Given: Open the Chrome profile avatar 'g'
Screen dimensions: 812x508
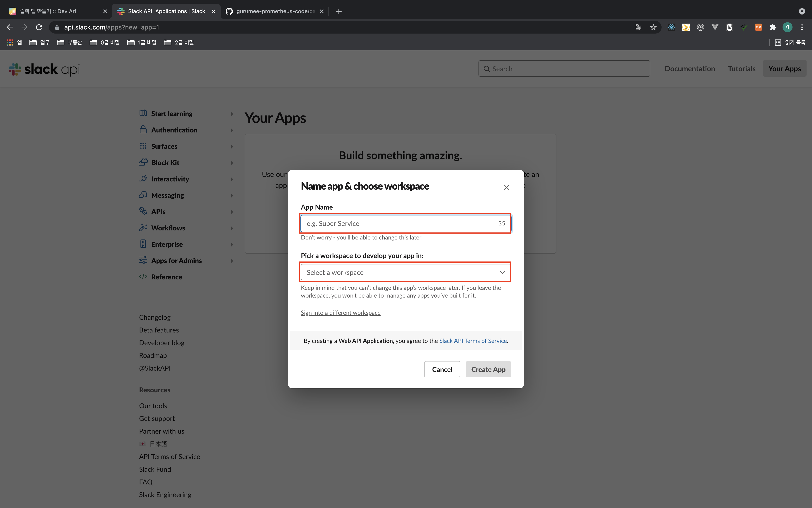Looking at the screenshot, I should (x=788, y=27).
